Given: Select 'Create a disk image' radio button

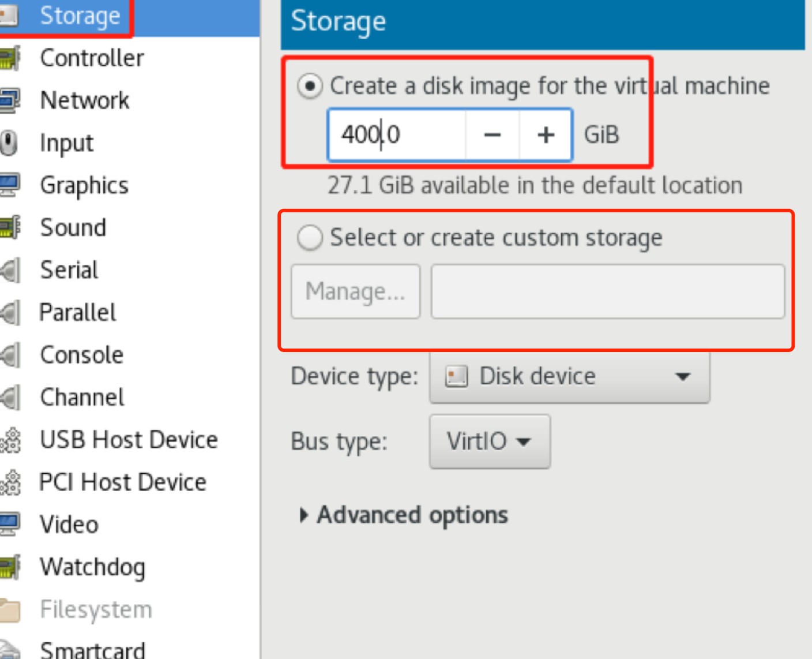Looking at the screenshot, I should [x=310, y=87].
